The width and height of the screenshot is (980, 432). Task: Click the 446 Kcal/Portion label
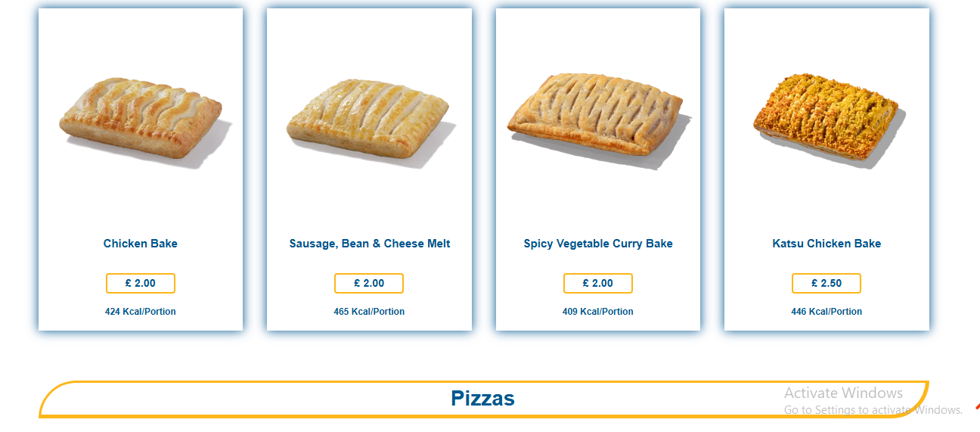click(x=826, y=312)
